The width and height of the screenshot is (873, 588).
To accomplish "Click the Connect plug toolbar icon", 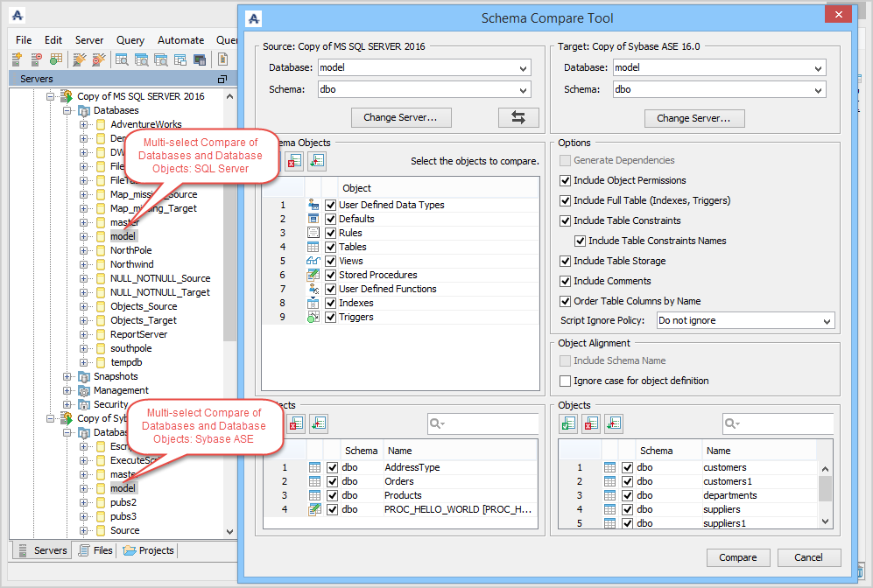I will tap(80, 59).
